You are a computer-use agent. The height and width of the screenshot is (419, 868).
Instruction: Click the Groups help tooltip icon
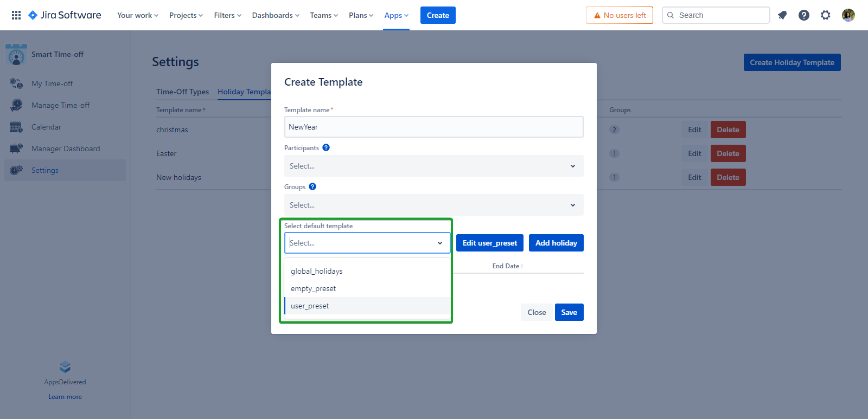[x=312, y=186]
